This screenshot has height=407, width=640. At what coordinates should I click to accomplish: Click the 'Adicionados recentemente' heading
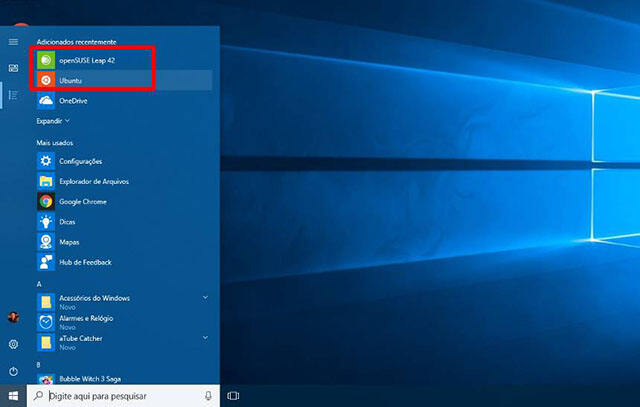pos(76,42)
